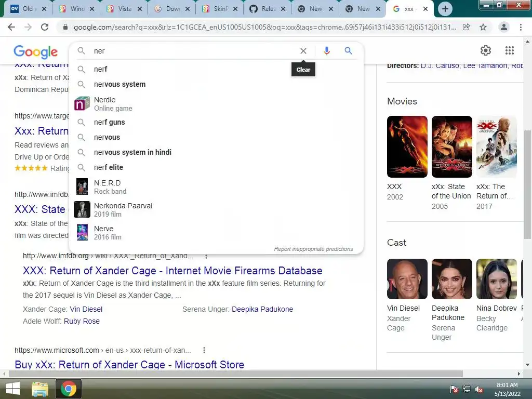Open Google settings gear
Screen dimensions: 532x399
486,50
